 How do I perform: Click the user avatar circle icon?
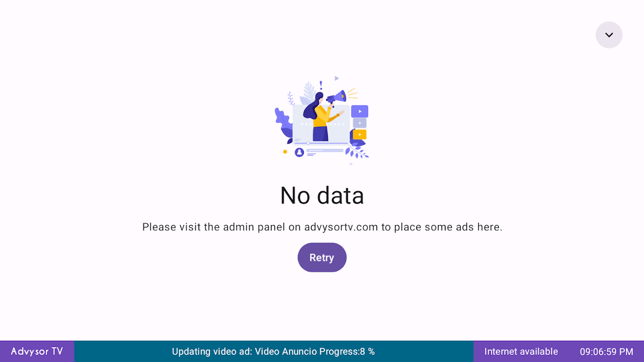point(299,152)
